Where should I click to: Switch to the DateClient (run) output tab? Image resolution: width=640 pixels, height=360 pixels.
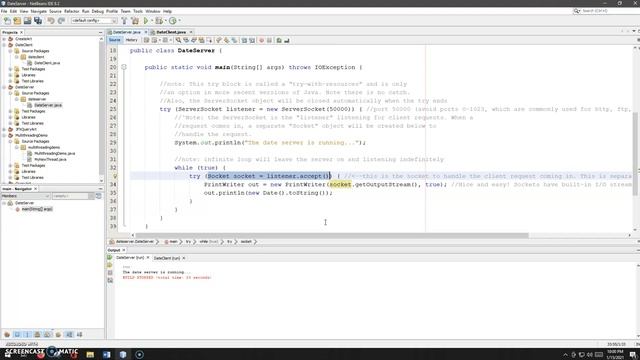pyautogui.click(x=167, y=258)
